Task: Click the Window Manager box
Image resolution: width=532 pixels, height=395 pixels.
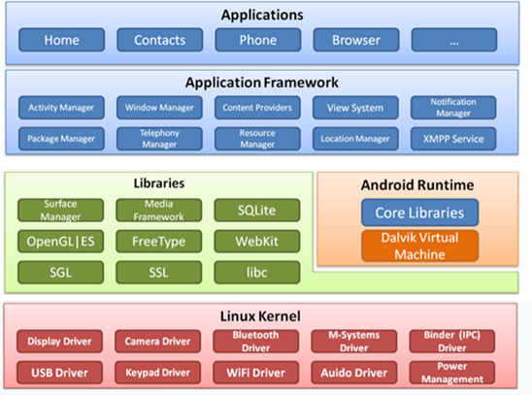Action: tap(159, 108)
